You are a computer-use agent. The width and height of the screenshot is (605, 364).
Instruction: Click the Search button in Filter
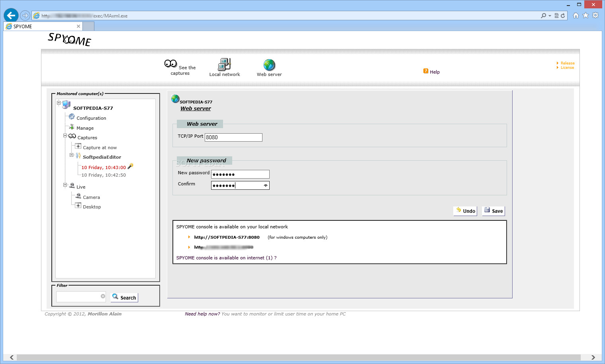[124, 297]
